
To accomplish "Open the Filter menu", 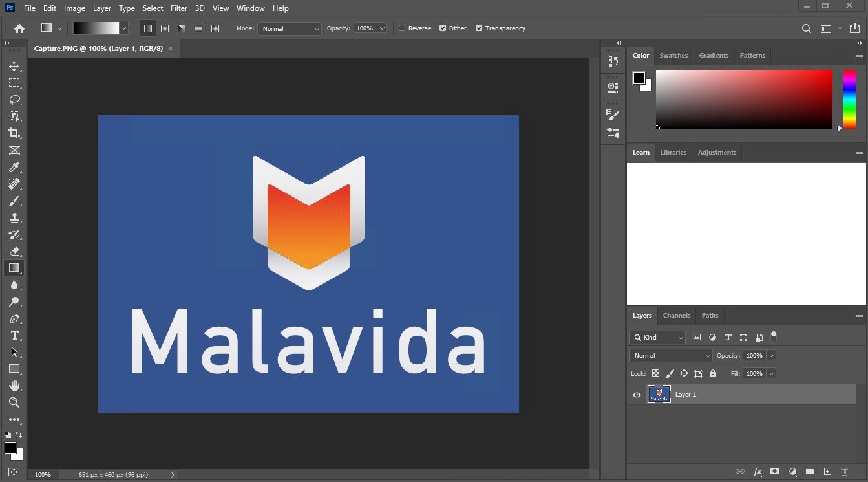I will click(x=178, y=8).
